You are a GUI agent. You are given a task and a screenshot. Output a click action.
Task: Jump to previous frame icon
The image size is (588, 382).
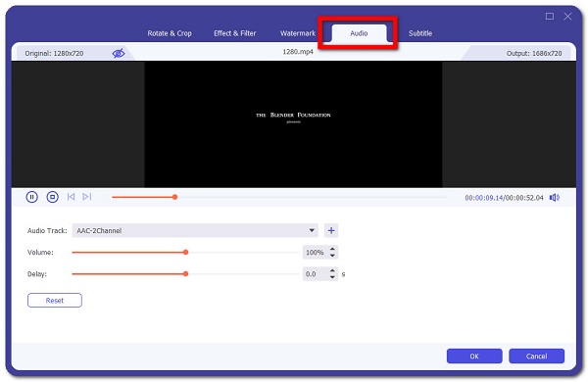click(x=71, y=197)
